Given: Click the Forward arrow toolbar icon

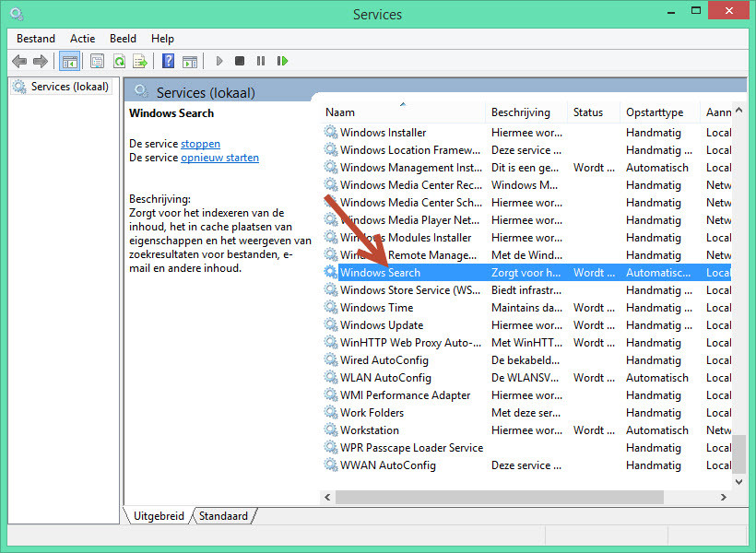Looking at the screenshot, I should [41, 61].
